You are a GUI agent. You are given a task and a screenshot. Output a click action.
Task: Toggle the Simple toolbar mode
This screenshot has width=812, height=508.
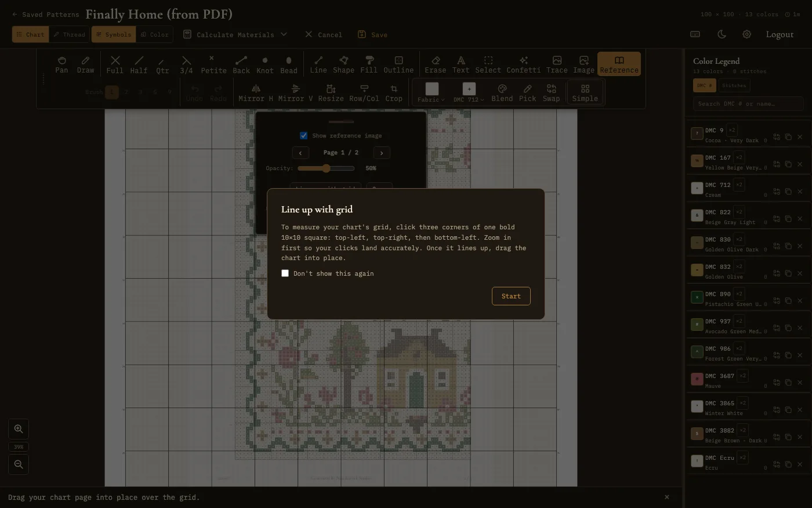pos(585,93)
